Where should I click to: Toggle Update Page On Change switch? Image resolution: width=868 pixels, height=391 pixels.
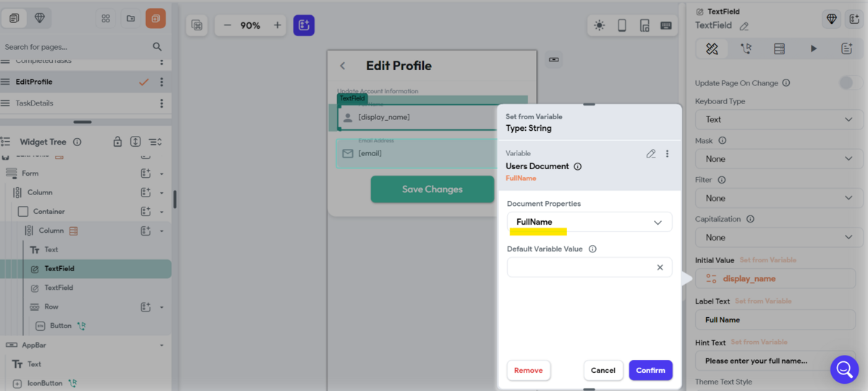point(846,83)
